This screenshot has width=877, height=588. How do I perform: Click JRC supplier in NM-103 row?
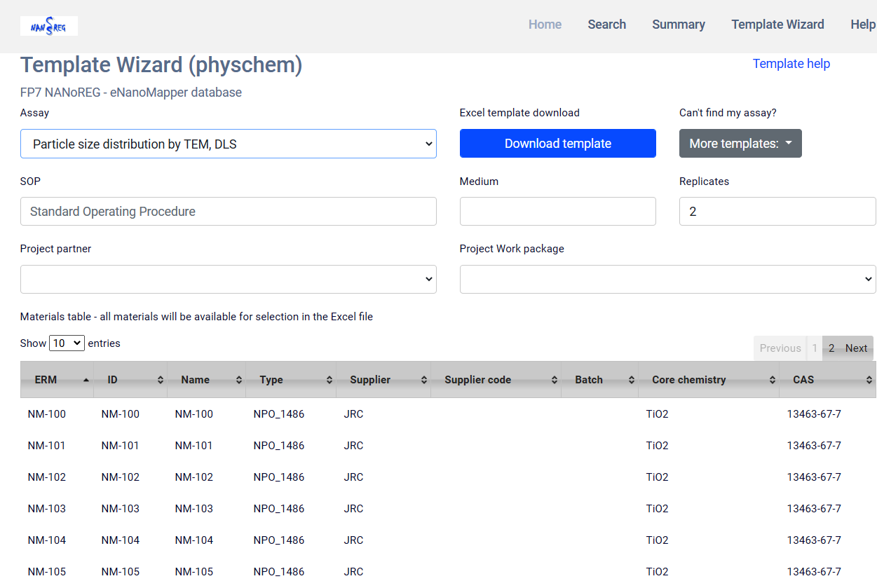coord(354,509)
